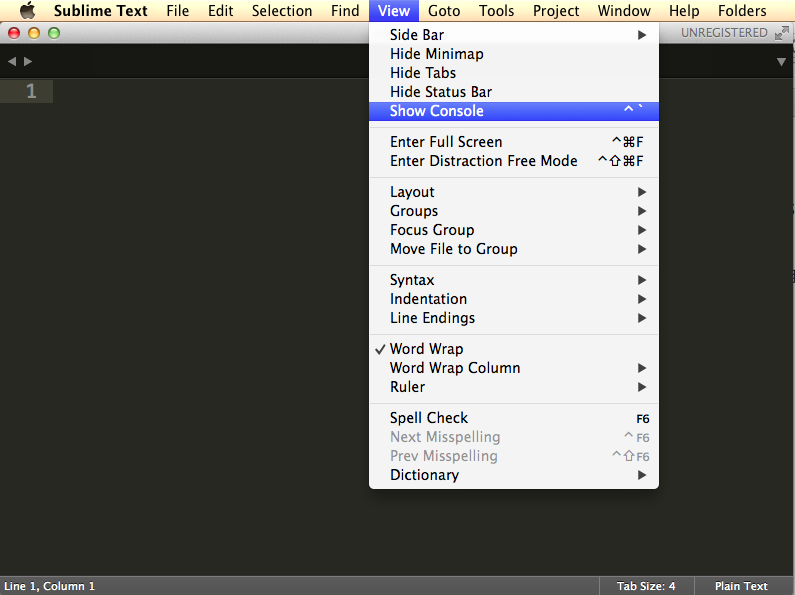Click the yellow minimize window button
Image resolution: width=795 pixels, height=595 pixels.
pyautogui.click(x=34, y=33)
